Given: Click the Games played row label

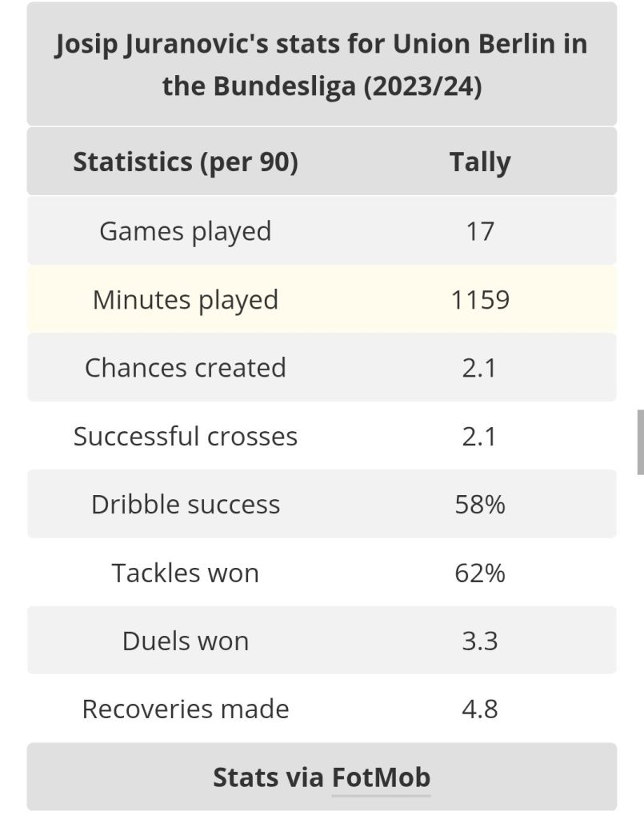Looking at the screenshot, I should (x=186, y=231).
